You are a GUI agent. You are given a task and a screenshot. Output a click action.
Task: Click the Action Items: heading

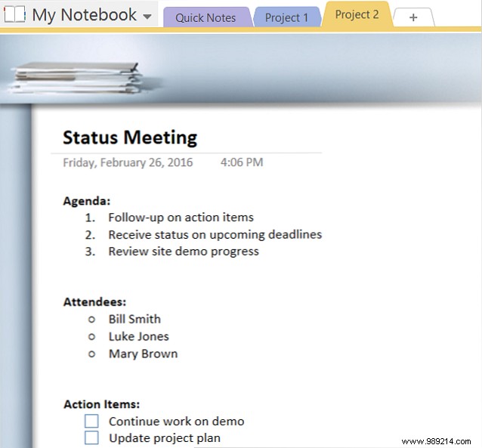tap(102, 404)
